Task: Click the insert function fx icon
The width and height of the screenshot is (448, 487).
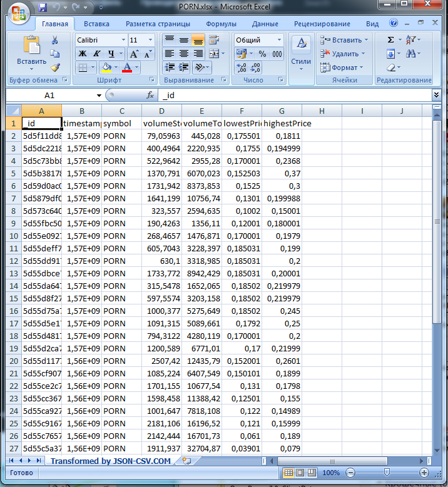Action: pos(150,95)
